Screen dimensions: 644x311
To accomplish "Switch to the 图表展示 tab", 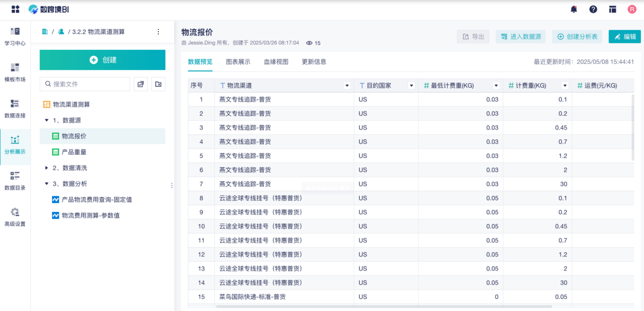I will 238,62.
